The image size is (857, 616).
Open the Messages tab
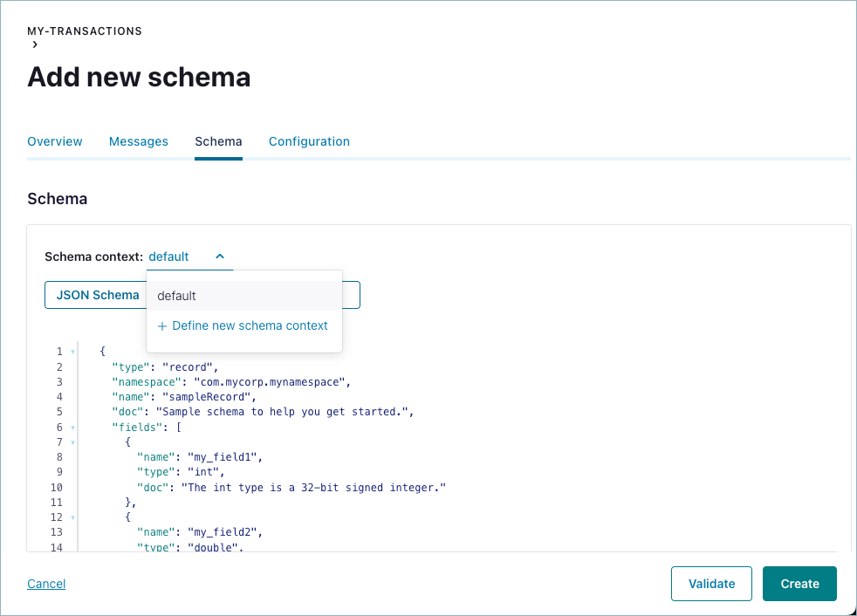tap(139, 141)
